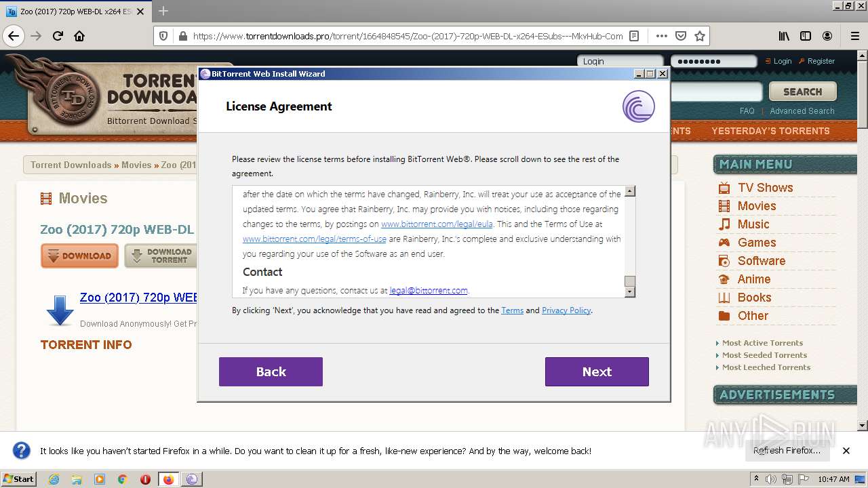Viewport: 868px width, 488px height.
Task: Select the Zoo (2017) 720p WEB-DL tab
Action: pyautogui.click(x=75, y=12)
